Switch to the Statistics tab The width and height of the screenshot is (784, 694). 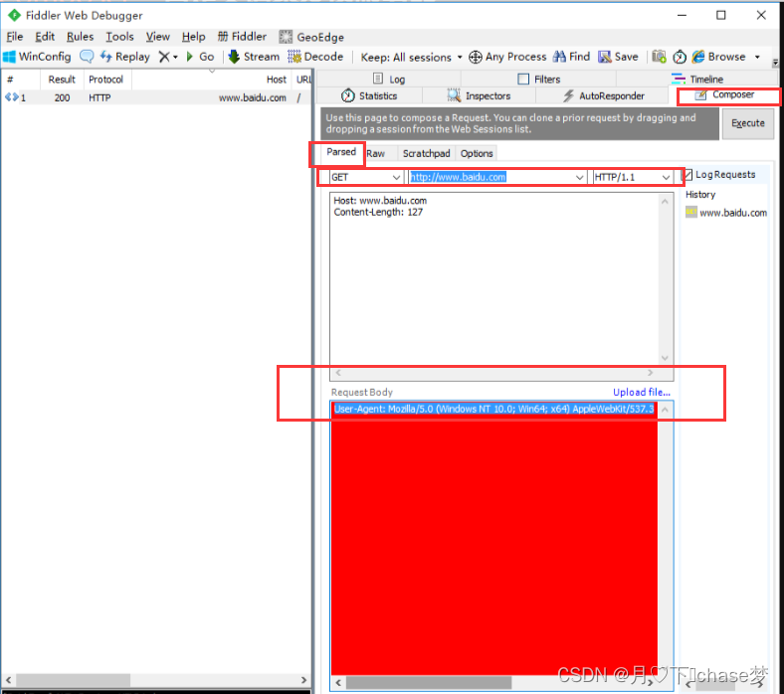pos(369,95)
